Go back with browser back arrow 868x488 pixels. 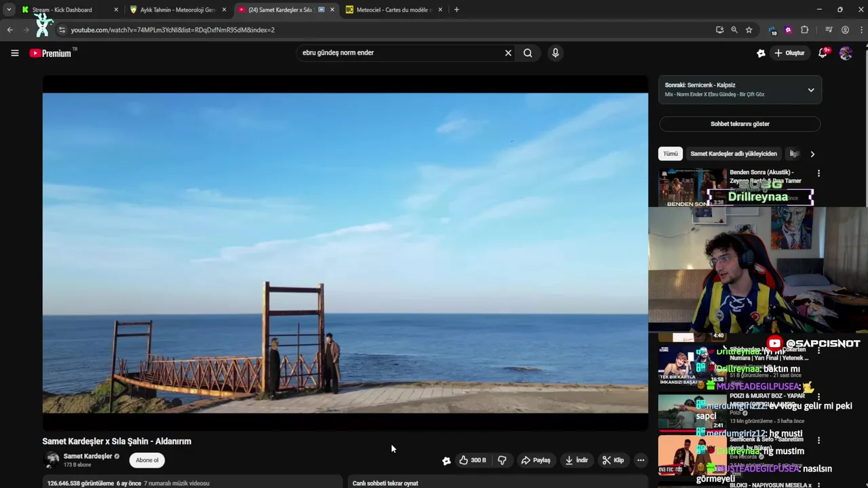click(9, 30)
